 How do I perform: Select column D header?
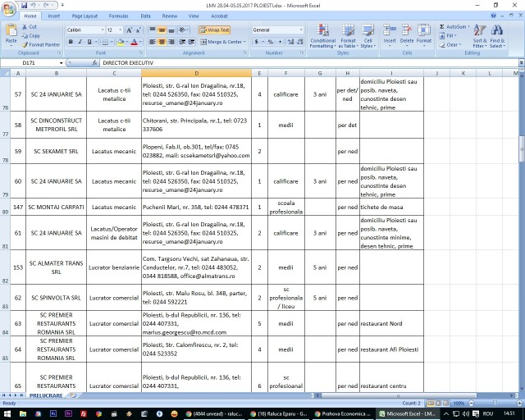[x=197, y=73]
